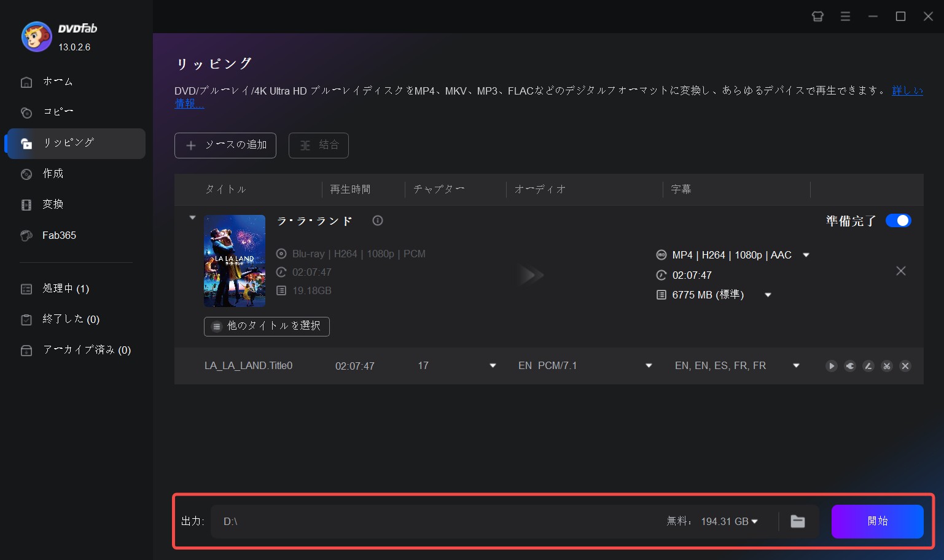
Task: Open the skin/theme icon in title bar
Action: (x=817, y=17)
